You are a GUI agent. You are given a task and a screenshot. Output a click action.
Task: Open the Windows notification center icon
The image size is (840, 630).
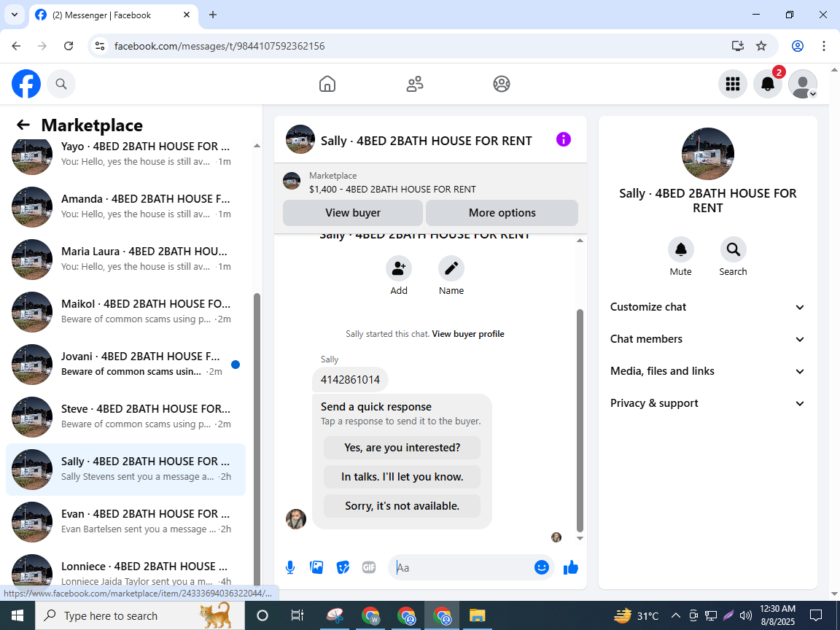816,615
